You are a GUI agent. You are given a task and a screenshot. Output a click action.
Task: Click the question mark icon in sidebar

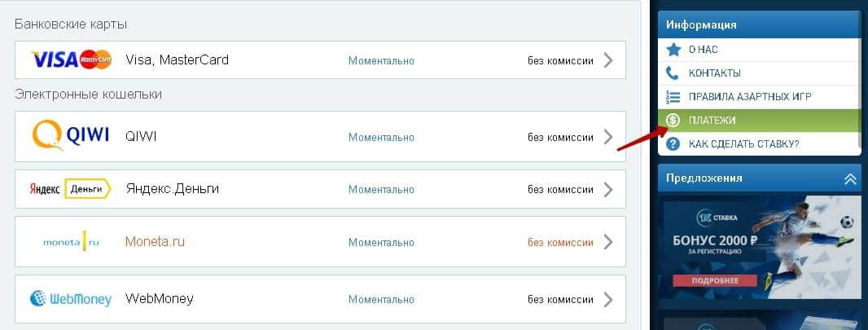coord(673,144)
